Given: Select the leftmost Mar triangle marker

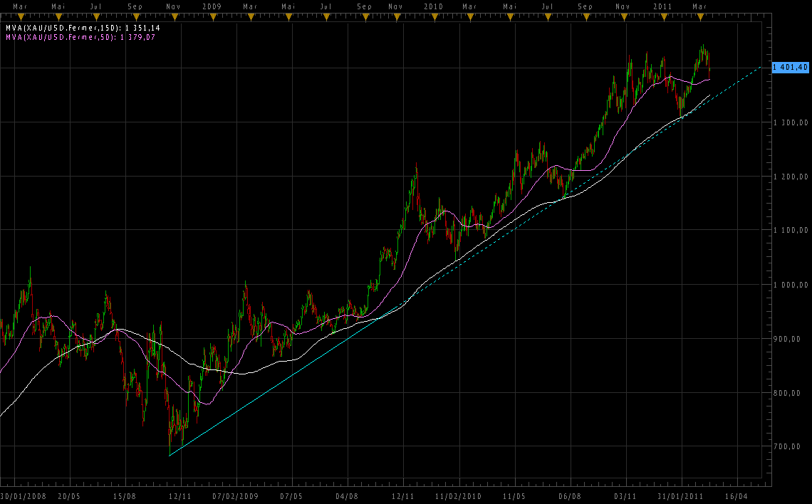Looking at the screenshot, I should pos(21,15).
